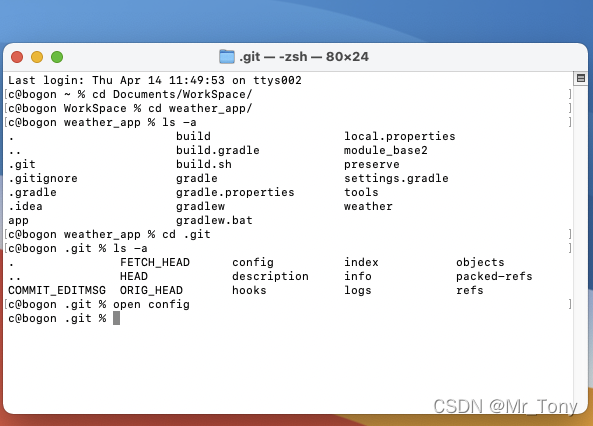Click the 'objects' entry

point(480,262)
